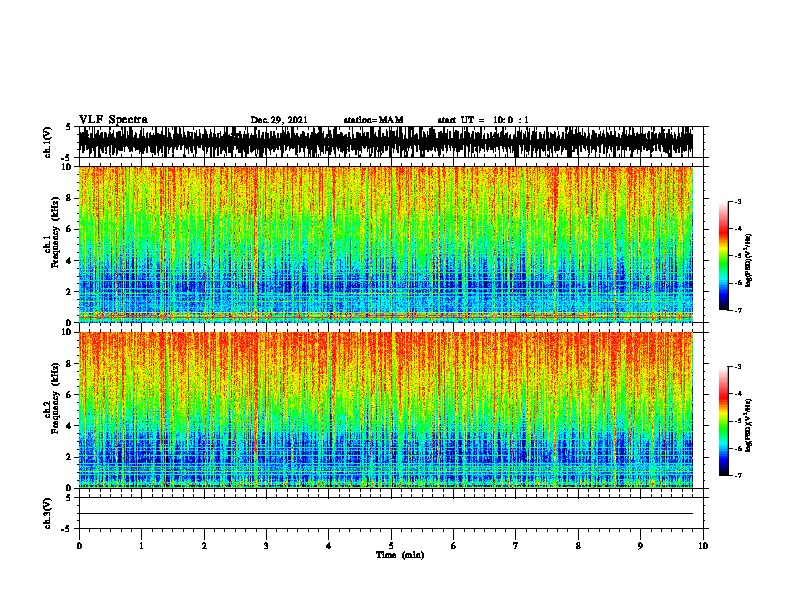Click the ch.1(V) waveform axis label
The image size is (792, 612).
pos(48,142)
